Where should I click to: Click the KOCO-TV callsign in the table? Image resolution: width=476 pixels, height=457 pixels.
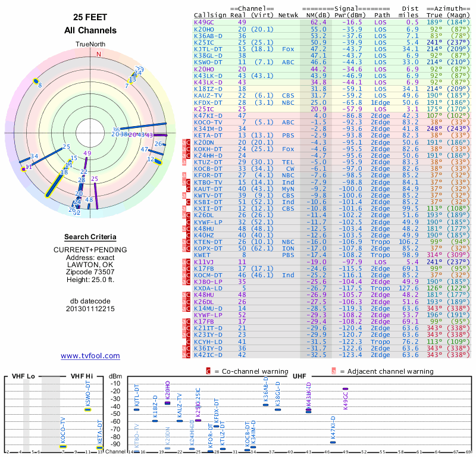[208, 123]
